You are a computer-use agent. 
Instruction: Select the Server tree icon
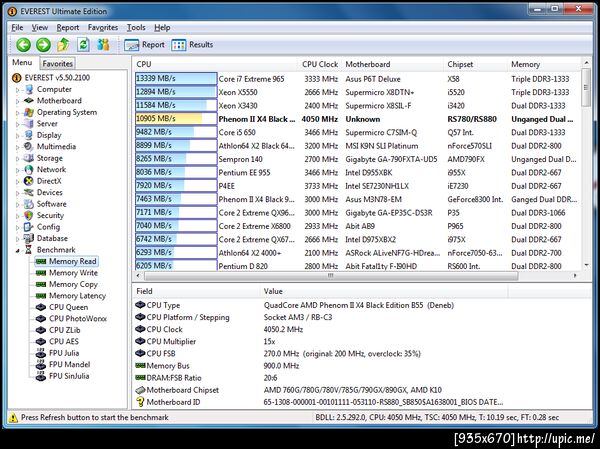(29, 124)
